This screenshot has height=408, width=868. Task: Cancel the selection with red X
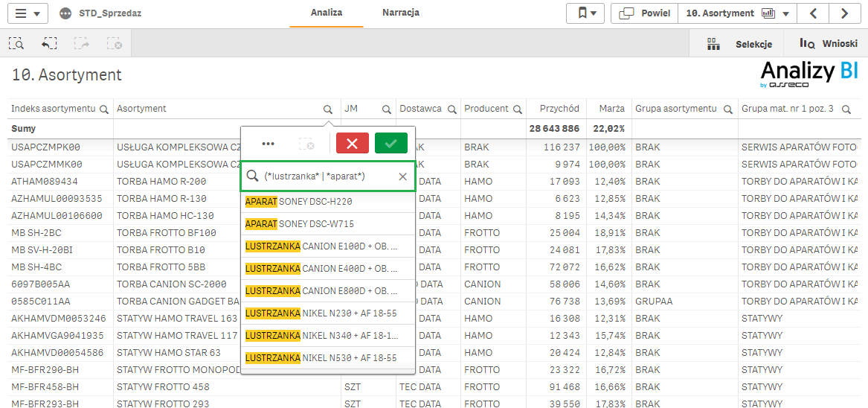[352, 144]
